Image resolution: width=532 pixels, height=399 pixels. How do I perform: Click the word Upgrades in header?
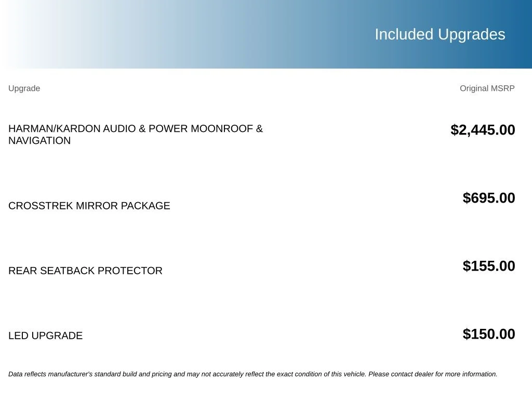coord(471,34)
